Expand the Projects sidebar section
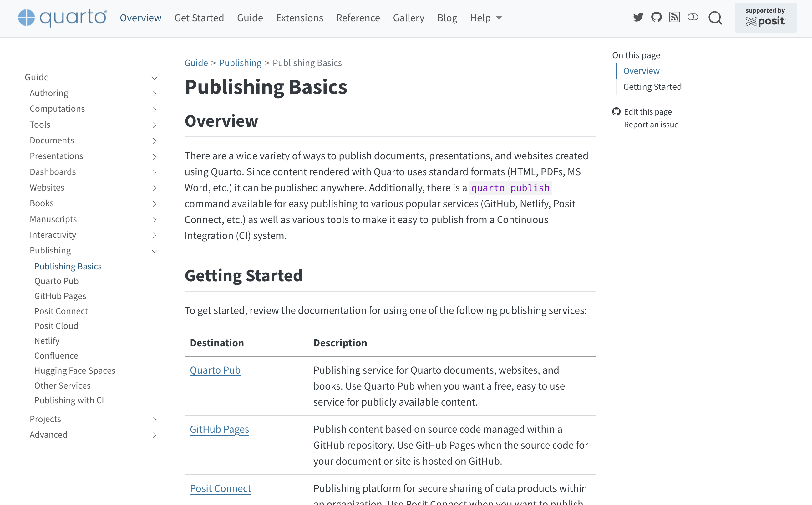812x505 pixels. click(154, 420)
